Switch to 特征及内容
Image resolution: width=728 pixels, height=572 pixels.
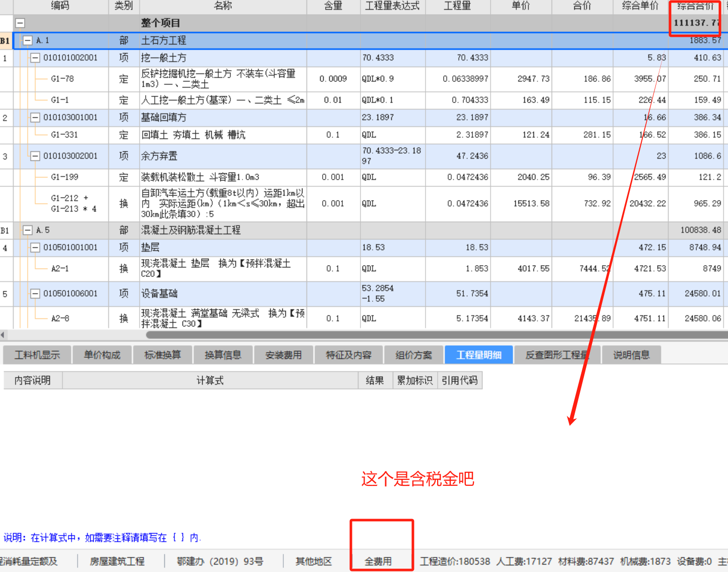348,354
